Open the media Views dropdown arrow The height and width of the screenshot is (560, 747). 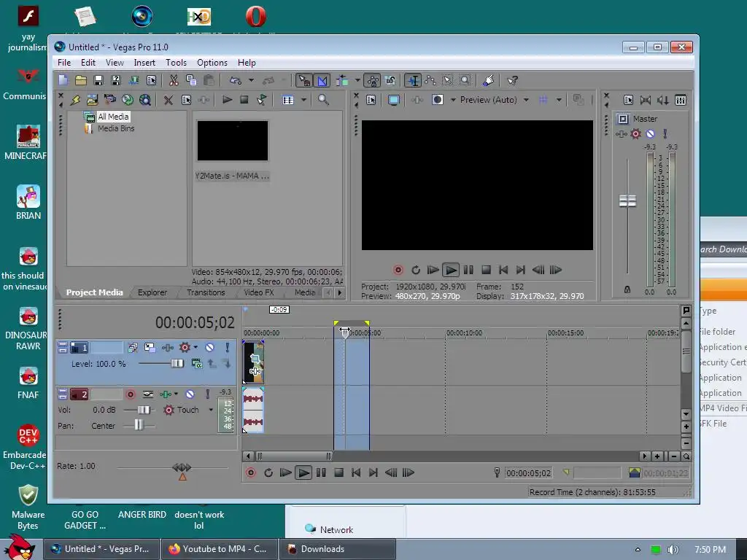click(303, 99)
